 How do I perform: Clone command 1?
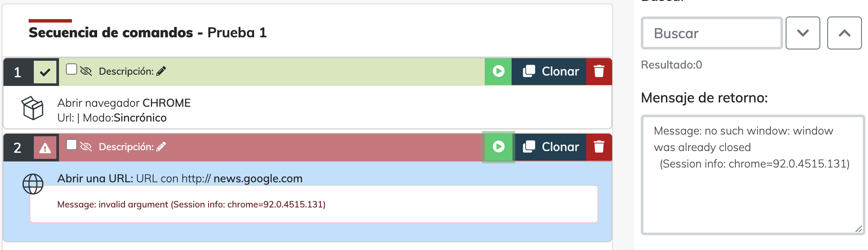pyautogui.click(x=551, y=71)
